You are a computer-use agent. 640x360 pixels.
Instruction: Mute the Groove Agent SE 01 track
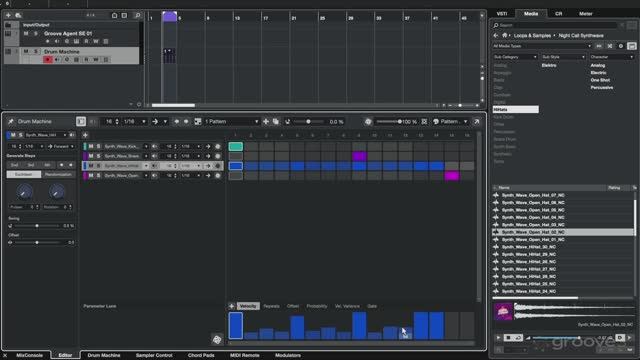26,33
